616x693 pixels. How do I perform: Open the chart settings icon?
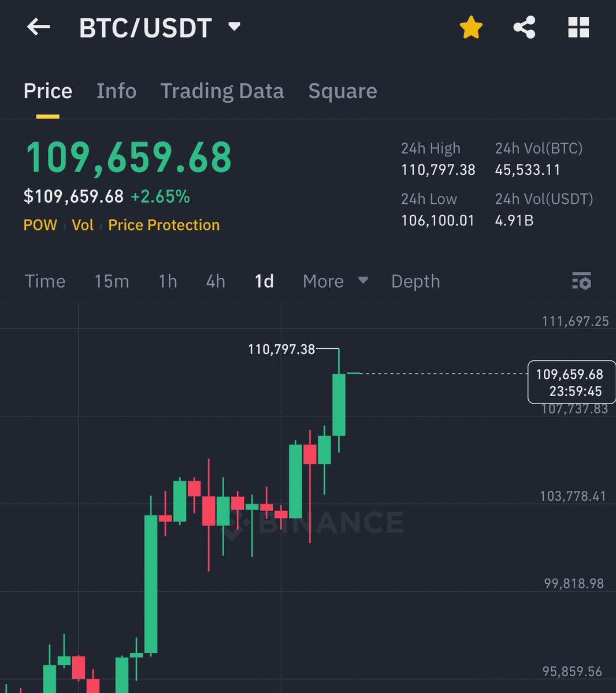click(581, 281)
